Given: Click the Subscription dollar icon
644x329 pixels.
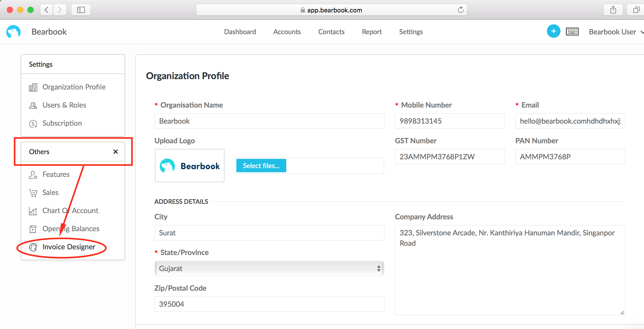Looking at the screenshot, I should [33, 124].
